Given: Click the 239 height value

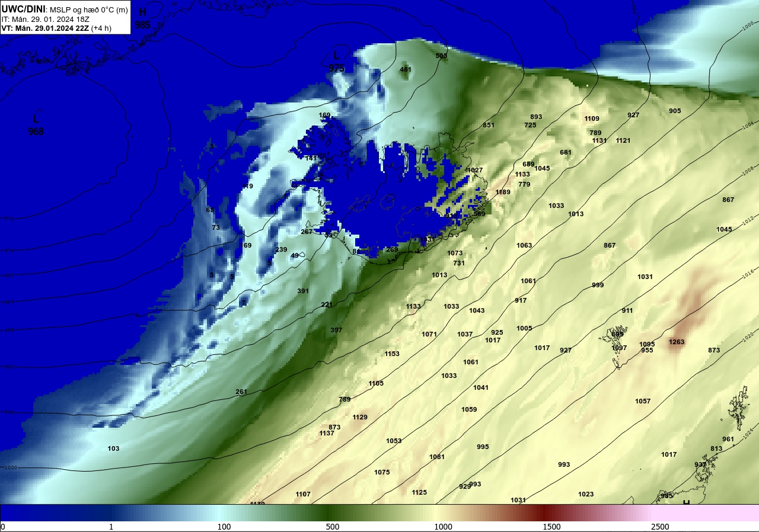Looking at the screenshot, I should click(281, 249).
